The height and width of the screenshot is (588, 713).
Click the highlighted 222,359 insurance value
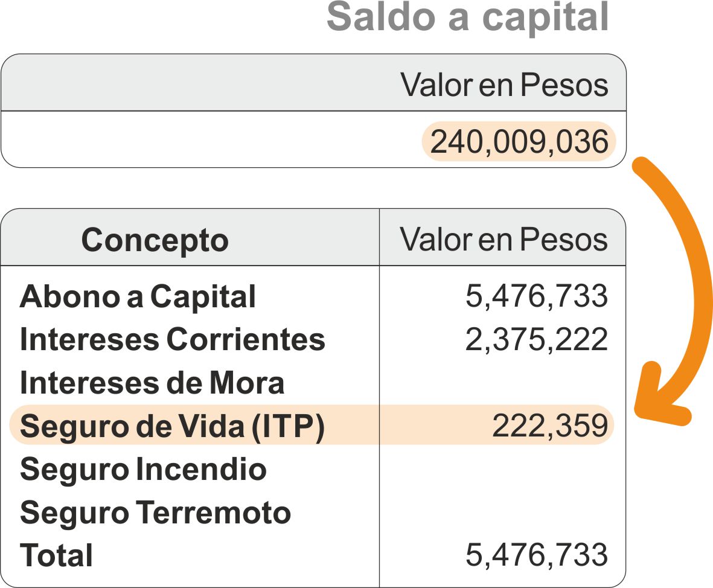(549, 426)
